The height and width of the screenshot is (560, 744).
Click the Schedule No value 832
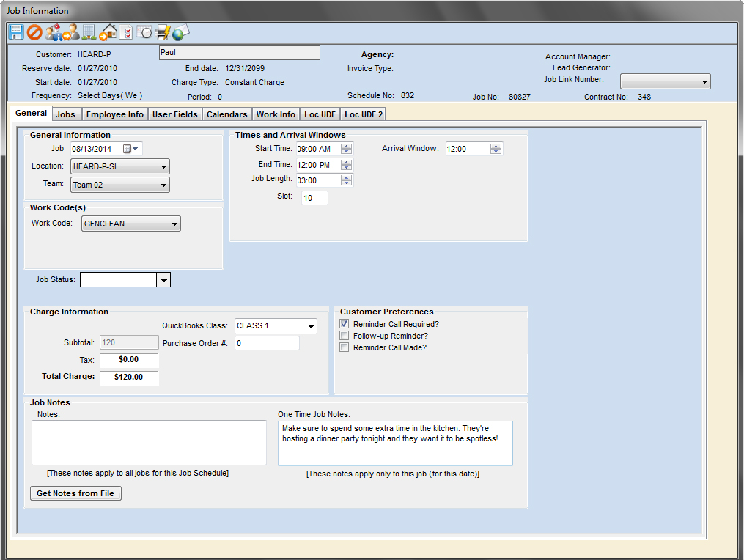[x=408, y=95]
